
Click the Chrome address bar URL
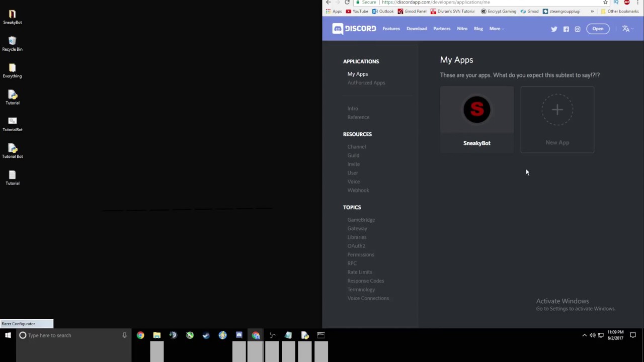[436, 3]
